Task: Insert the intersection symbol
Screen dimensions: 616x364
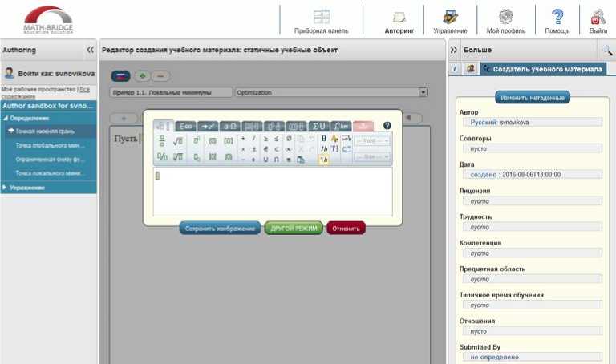Action: 277,160
